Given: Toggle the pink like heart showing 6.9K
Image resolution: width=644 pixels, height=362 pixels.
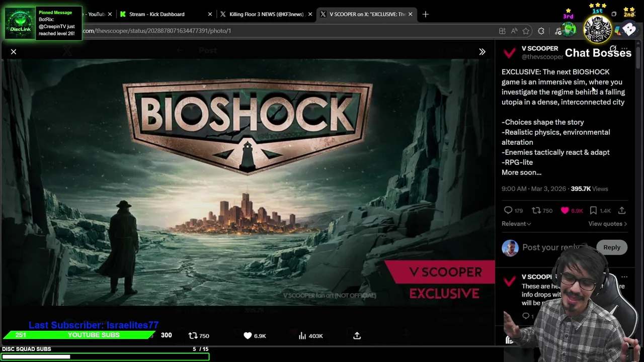Looking at the screenshot, I should [x=572, y=211].
